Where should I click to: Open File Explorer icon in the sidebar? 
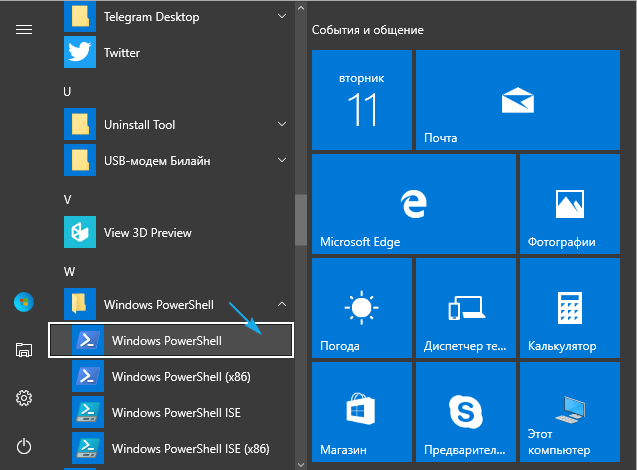tap(24, 349)
